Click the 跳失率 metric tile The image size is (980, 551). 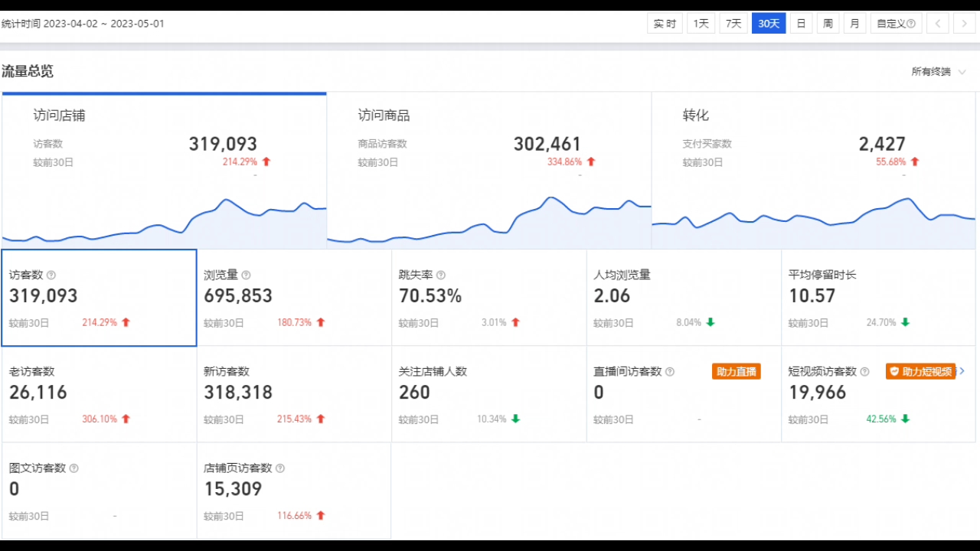tap(489, 298)
